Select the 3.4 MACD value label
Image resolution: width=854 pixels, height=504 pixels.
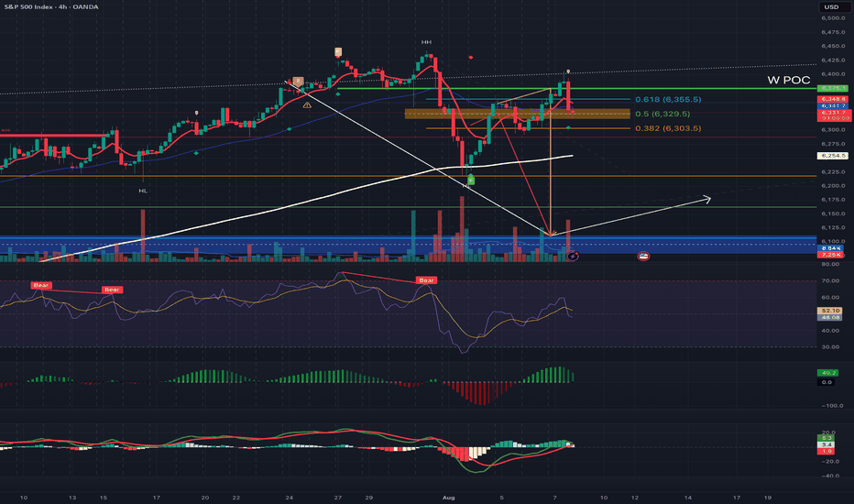[x=827, y=444]
